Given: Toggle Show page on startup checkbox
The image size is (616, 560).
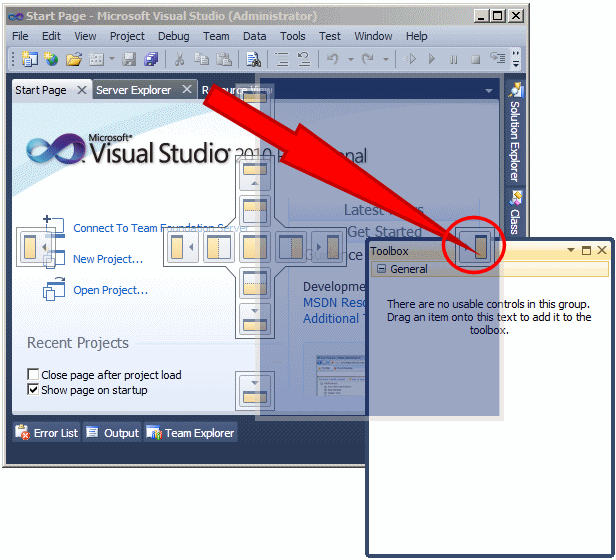Looking at the screenshot, I should tap(33, 389).
